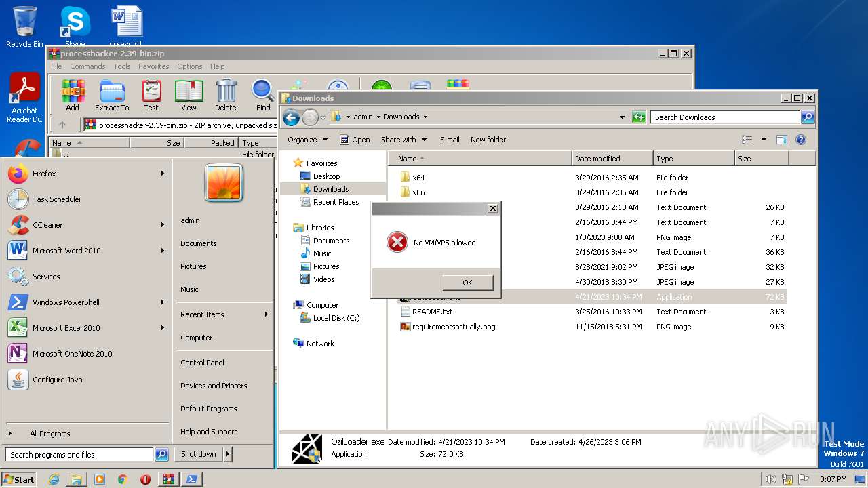Open Microsoft Excel 2010 from Start menu
This screenshot has width=868, height=488.
(x=86, y=328)
